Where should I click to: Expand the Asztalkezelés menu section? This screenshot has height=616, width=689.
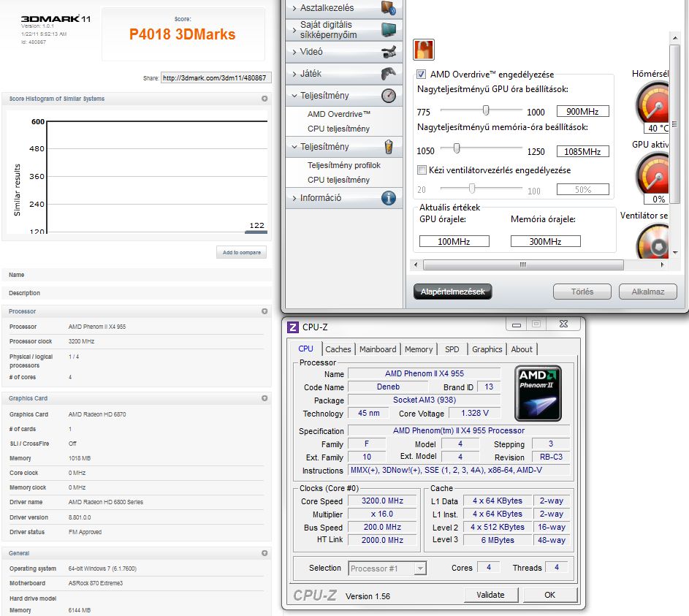coord(344,8)
